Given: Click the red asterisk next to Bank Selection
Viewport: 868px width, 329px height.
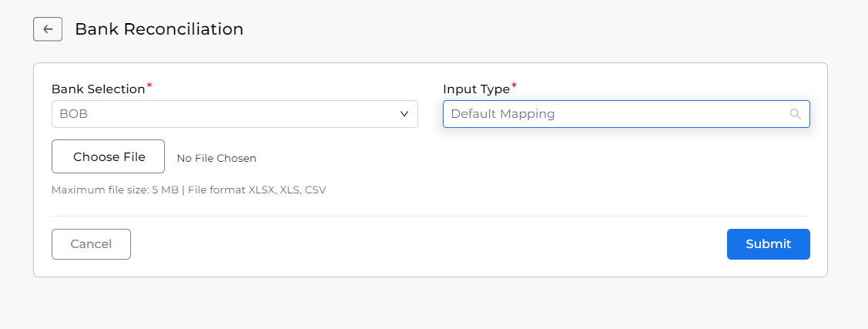Looking at the screenshot, I should [149, 86].
